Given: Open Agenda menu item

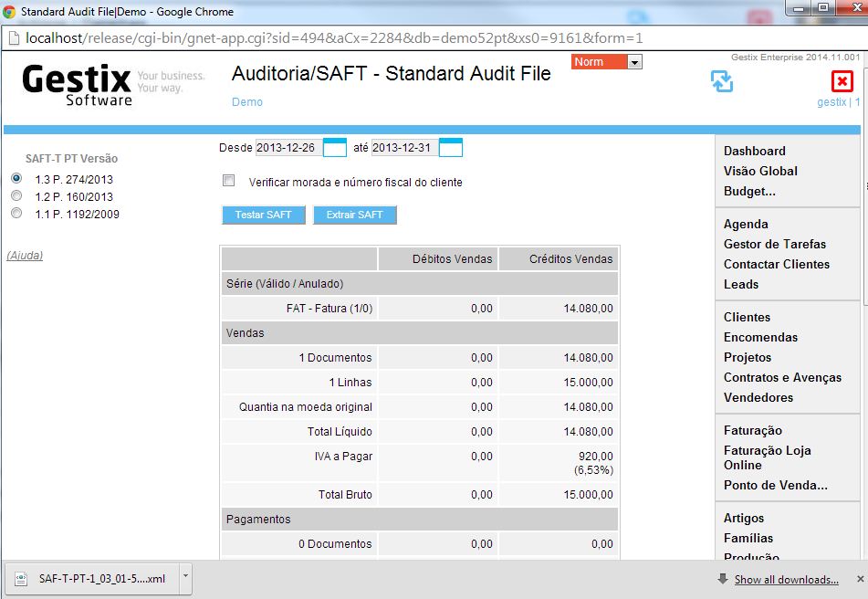Looking at the screenshot, I should tap(746, 225).
